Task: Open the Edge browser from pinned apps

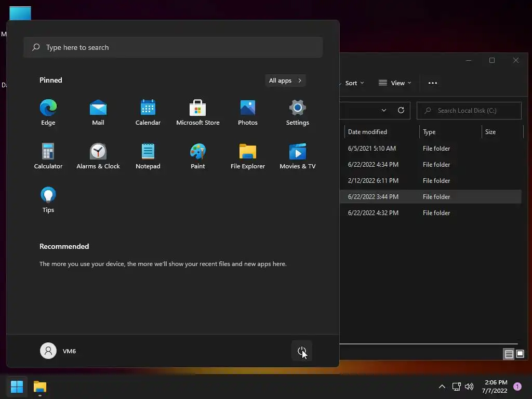Action: (48, 112)
